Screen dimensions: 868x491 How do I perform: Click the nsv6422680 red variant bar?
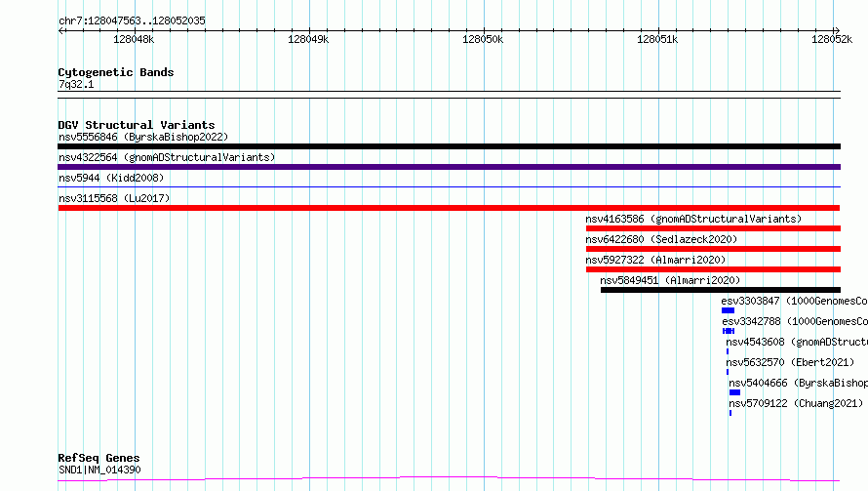[x=713, y=249]
